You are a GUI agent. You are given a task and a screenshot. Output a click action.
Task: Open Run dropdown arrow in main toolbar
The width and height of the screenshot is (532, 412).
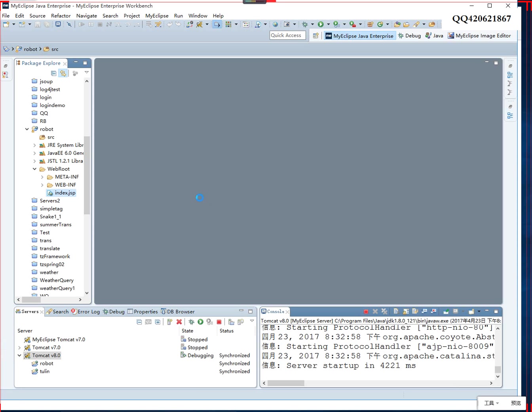coord(328,25)
